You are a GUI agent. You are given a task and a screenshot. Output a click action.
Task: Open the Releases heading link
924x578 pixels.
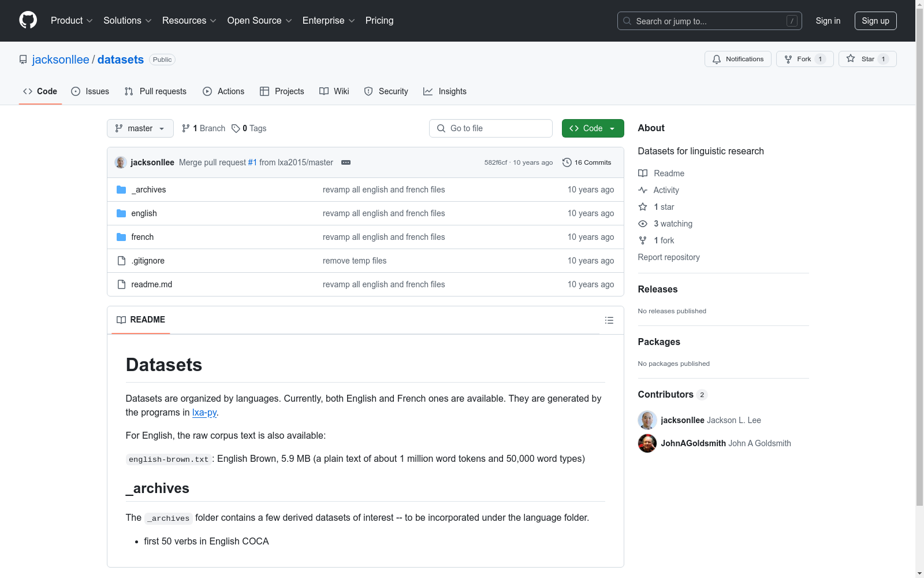click(x=658, y=289)
